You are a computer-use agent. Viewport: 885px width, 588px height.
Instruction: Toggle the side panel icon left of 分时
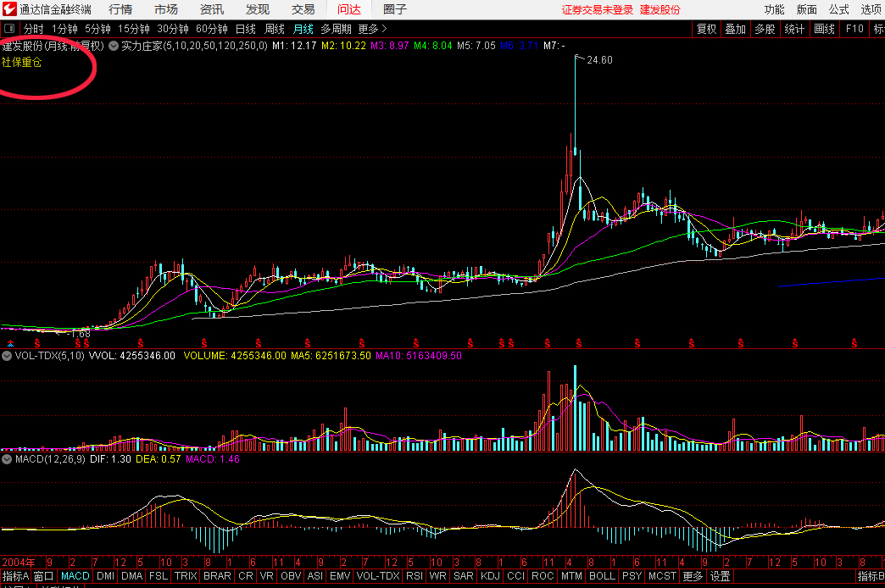tap(9, 29)
